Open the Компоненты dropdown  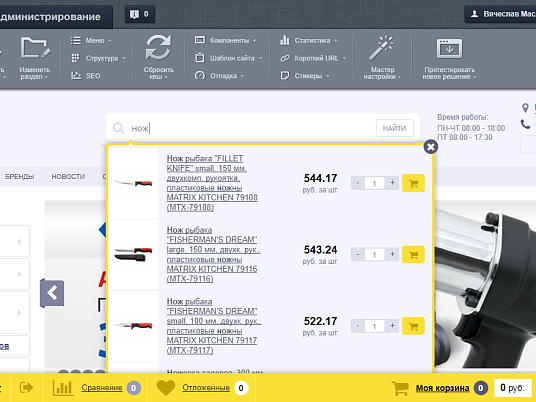pos(225,40)
